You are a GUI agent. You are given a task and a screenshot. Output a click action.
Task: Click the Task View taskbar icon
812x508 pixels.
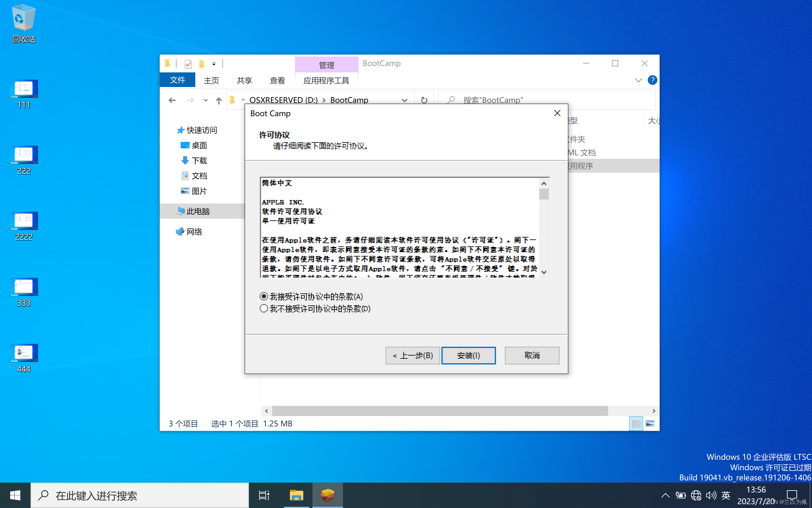pyautogui.click(x=264, y=495)
